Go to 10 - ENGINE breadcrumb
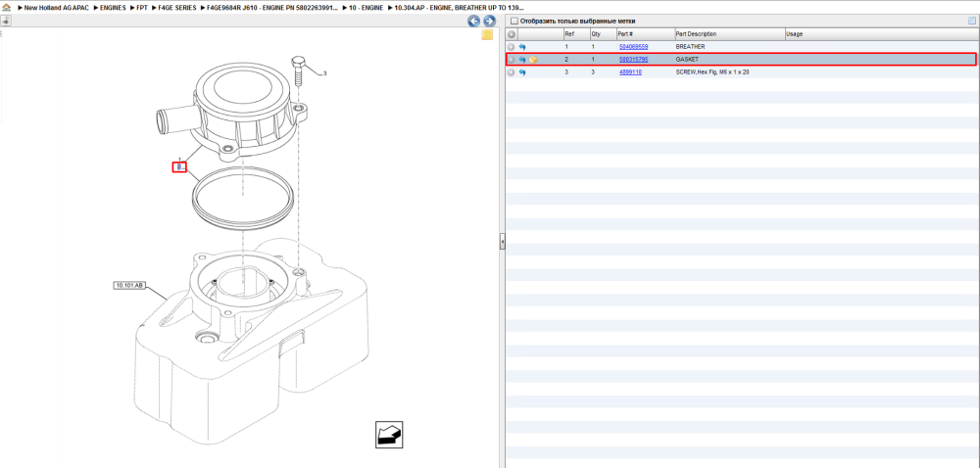Image resolution: width=980 pixels, height=468 pixels. [367, 8]
